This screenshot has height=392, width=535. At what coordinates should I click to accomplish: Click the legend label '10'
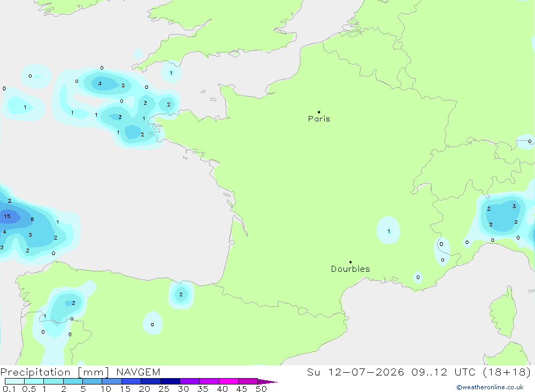pos(106,389)
